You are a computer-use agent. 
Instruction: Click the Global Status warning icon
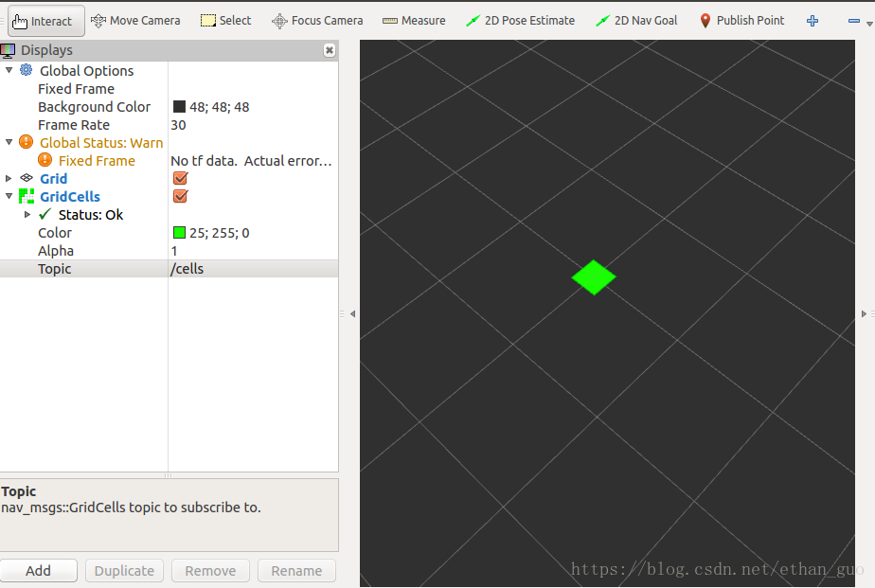27,142
